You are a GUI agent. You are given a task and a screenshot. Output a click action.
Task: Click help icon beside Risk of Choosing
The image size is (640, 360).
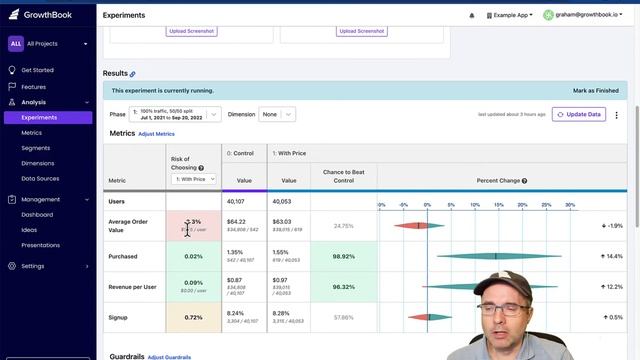tap(201, 168)
